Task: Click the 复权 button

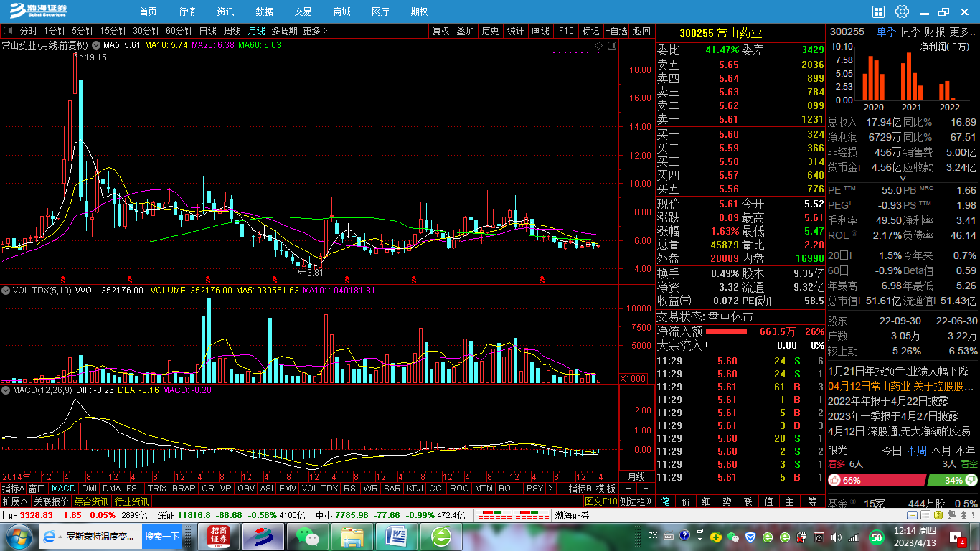Action: click(440, 31)
